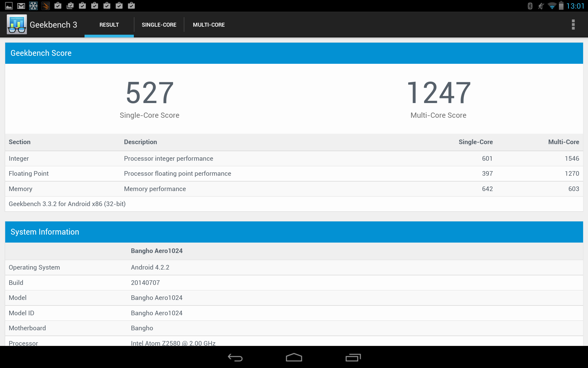
Task: Tap the Bluetooth status icon
Action: 530,6
